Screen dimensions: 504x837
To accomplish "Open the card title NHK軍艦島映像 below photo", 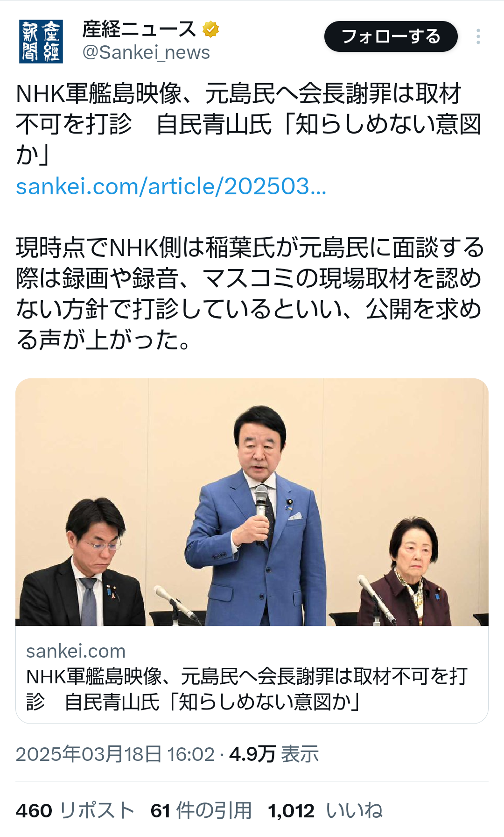I will pyautogui.click(x=247, y=689).
